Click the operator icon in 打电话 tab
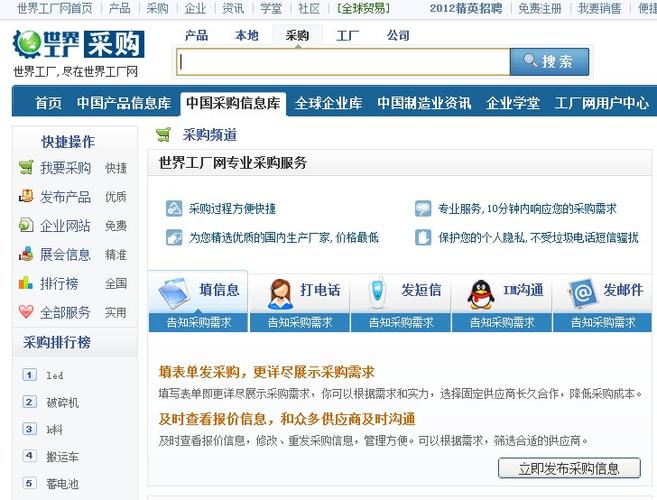The width and height of the screenshot is (657, 500). point(280,293)
